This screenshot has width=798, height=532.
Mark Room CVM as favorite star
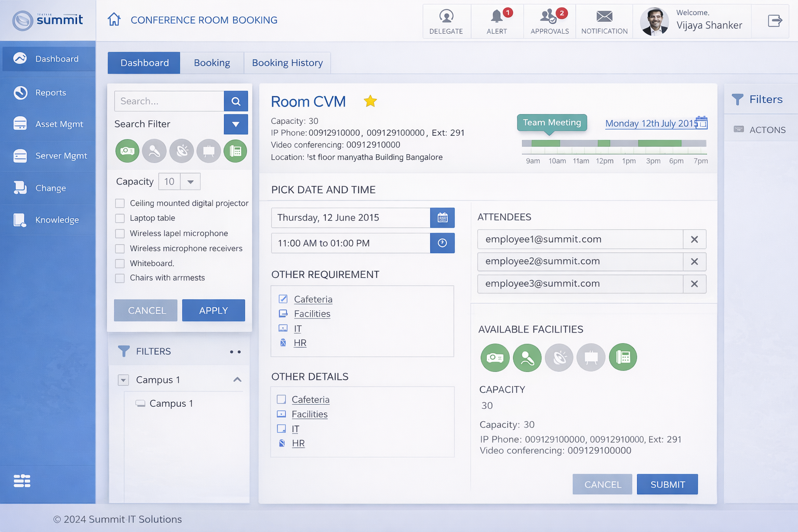[x=370, y=101]
